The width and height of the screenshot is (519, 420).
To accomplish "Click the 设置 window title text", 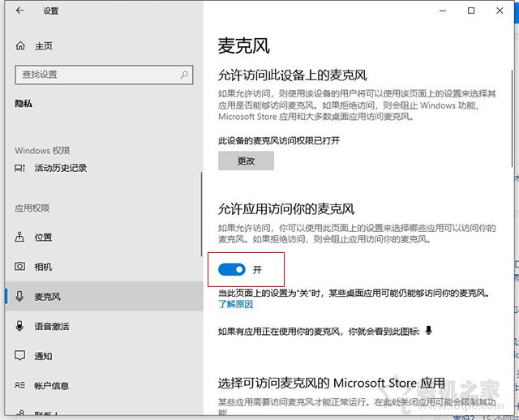I will click(50, 11).
